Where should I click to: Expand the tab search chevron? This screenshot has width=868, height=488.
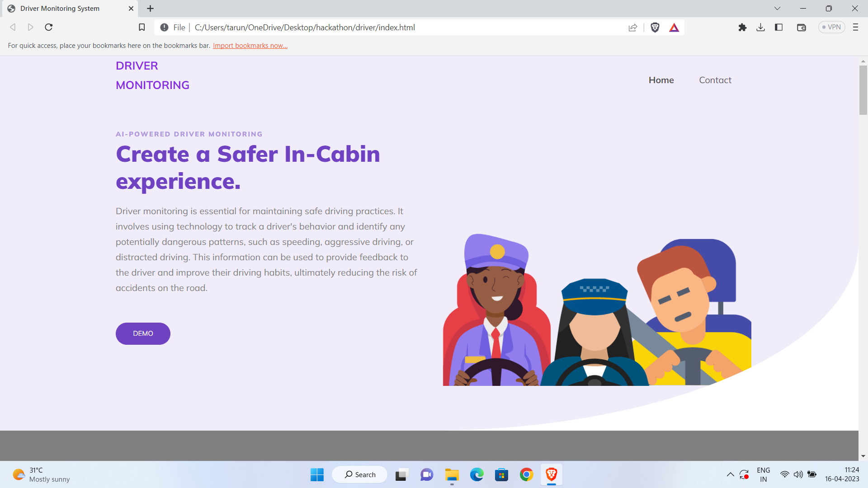(777, 9)
